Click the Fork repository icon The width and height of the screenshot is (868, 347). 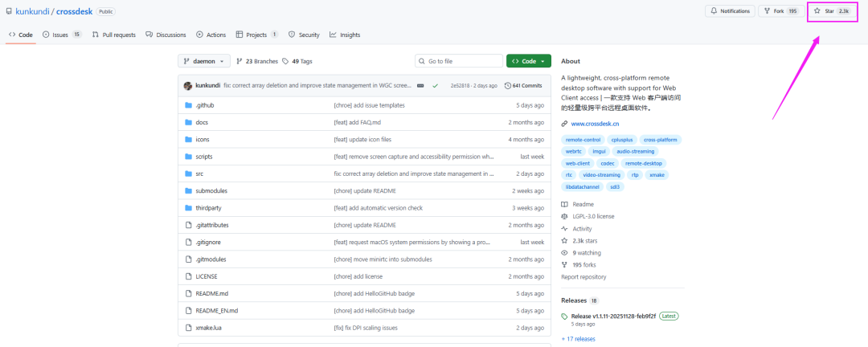[x=767, y=11]
